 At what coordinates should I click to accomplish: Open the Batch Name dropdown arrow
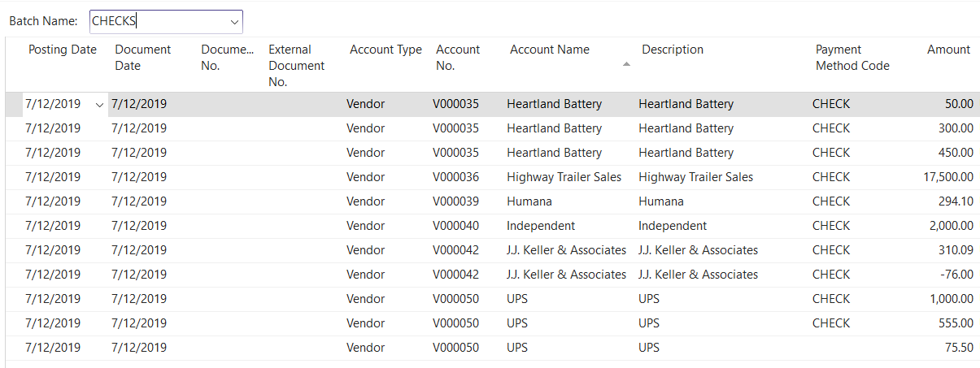pos(234,21)
